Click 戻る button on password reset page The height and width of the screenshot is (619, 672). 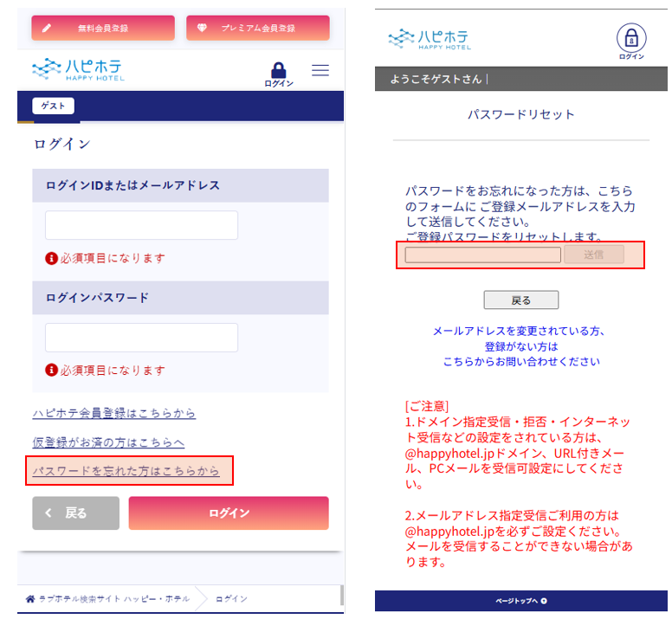pyautogui.click(x=521, y=300)
